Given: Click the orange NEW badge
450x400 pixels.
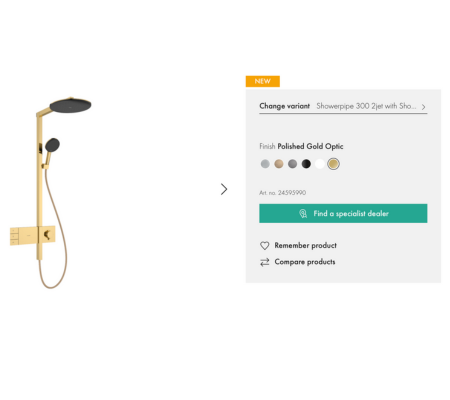Looking at the screenshot, I should [x=263, y=81].
